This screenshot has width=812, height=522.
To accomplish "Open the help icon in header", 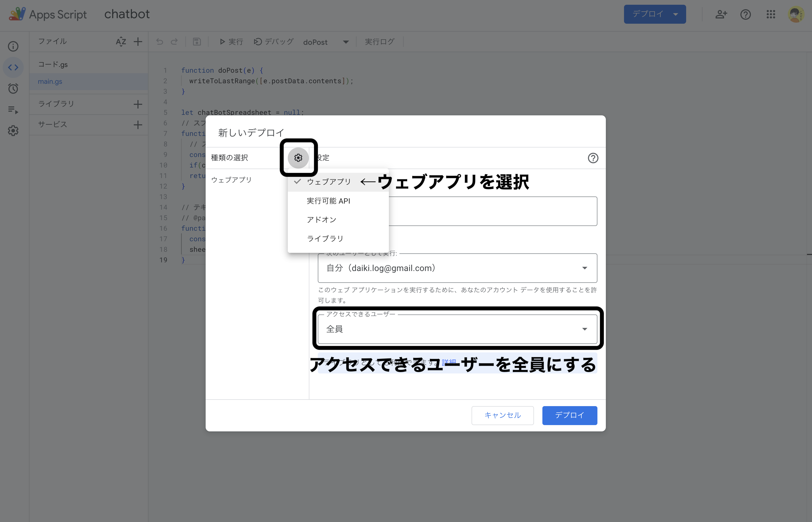I will (x=746, y=14).
